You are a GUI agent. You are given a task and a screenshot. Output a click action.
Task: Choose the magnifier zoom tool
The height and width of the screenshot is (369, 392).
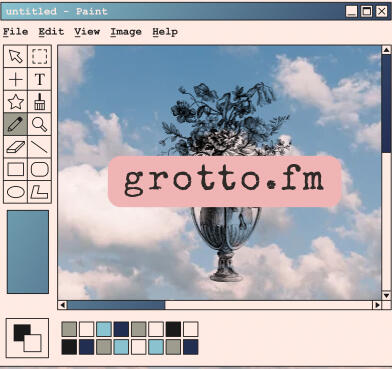pos(40,124)
